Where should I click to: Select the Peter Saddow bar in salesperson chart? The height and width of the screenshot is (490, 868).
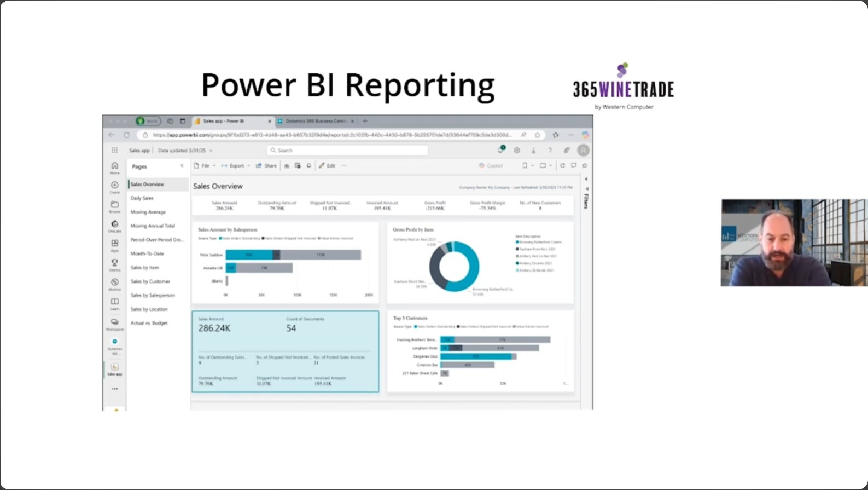(293, 255)
